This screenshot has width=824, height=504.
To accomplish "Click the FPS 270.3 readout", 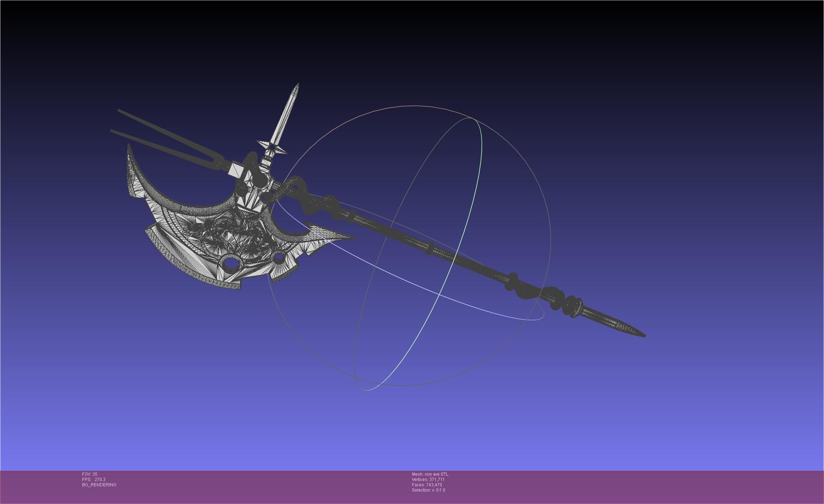I will [x=93, y=479].
